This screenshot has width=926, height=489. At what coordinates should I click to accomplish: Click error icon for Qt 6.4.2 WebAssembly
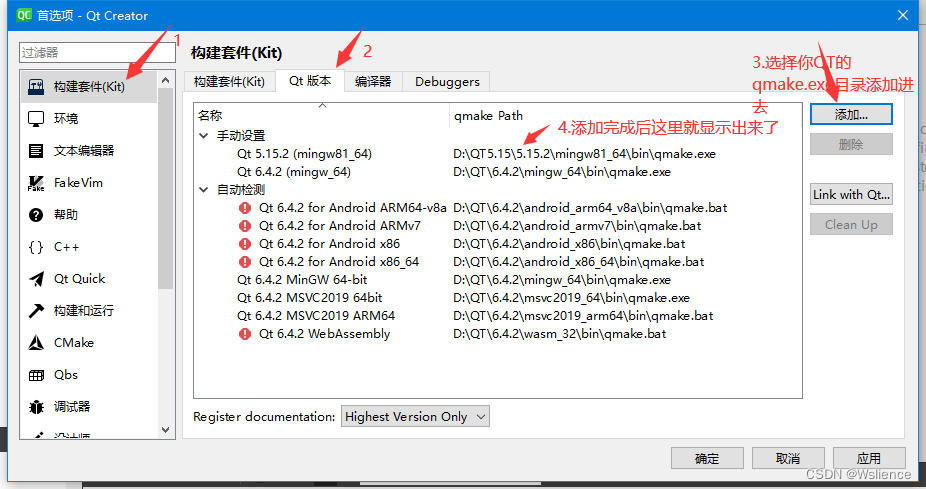[x=244, y=334]
